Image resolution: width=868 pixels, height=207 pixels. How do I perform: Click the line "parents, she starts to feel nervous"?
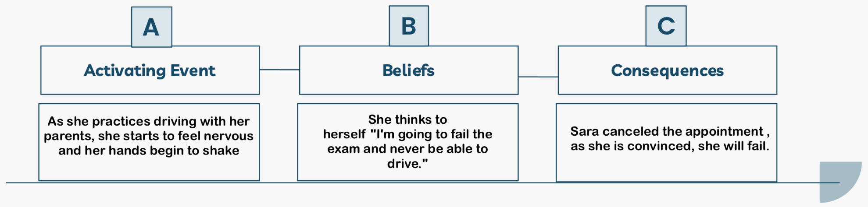tap(149, 136)
